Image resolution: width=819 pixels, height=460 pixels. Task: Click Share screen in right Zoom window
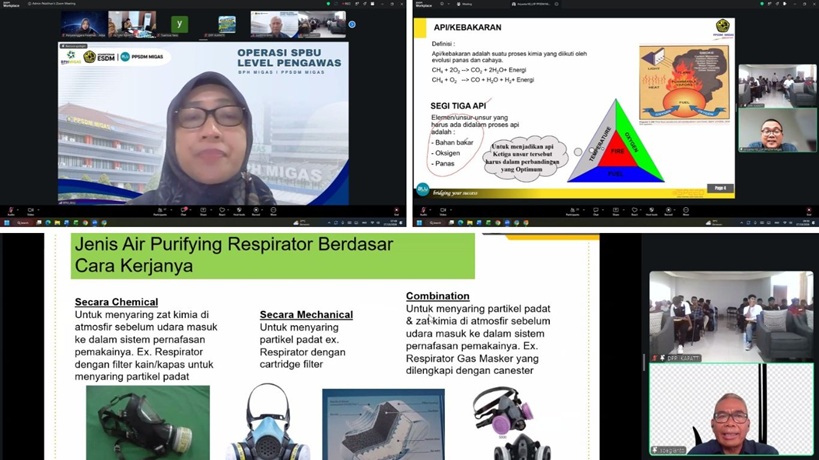click(x=615, y=210)
